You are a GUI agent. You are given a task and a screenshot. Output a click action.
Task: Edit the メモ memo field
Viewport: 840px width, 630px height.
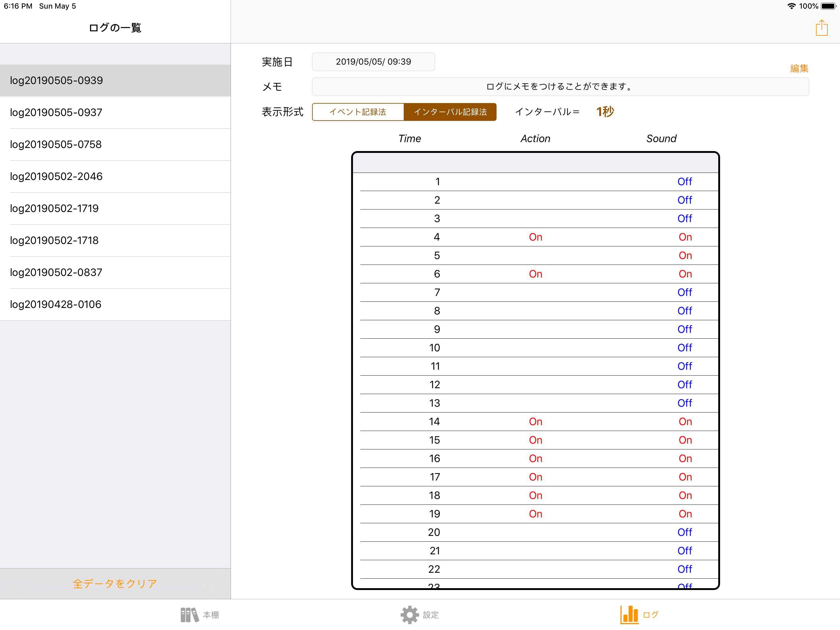coord(560,87)
